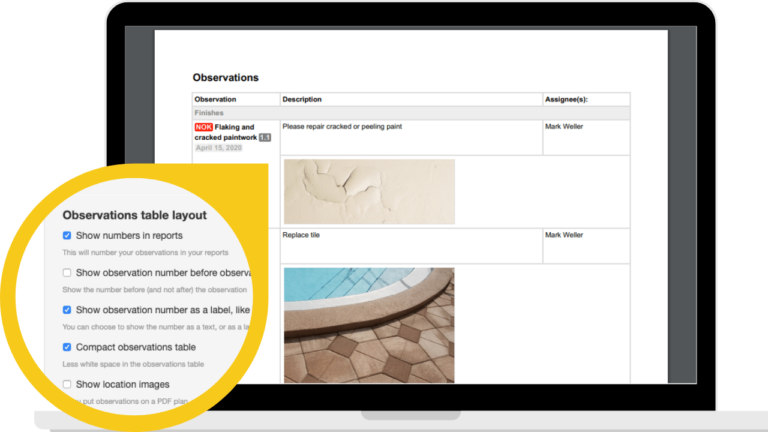Click Mark Weller in the Replace tile row
Image resolution: width=768 pixels, height=432 pixels.
click(564, 235)
